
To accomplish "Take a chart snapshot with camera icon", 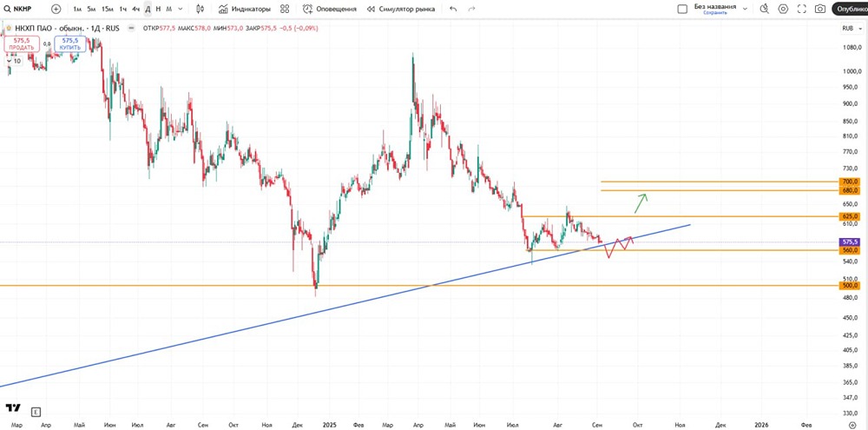I will [820, 9].
